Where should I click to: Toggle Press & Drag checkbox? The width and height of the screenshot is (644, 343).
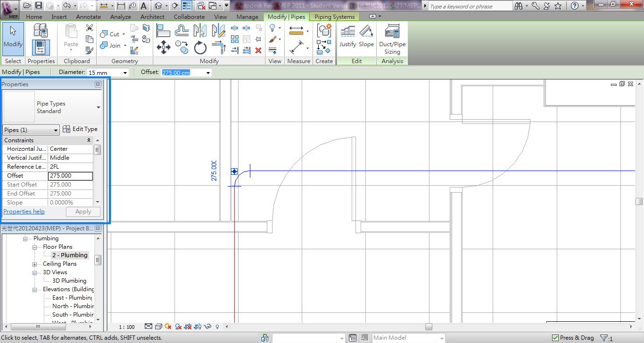555,338
